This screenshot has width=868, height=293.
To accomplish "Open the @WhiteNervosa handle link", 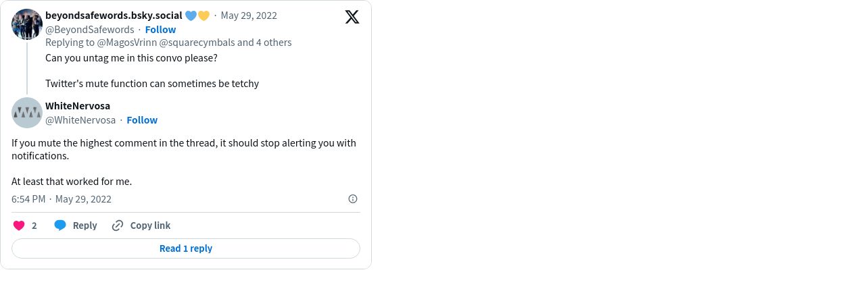I will [80, 120].
